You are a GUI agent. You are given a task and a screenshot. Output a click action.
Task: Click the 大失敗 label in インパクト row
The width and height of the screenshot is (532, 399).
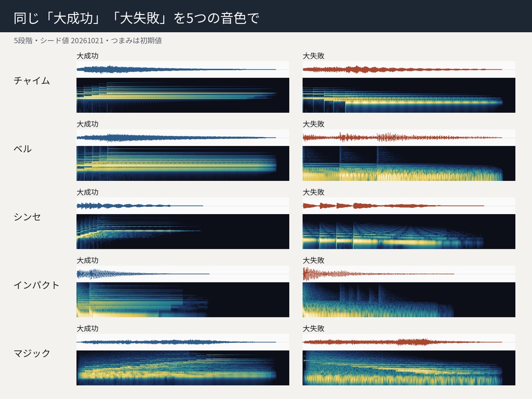[x=313, y=261]
